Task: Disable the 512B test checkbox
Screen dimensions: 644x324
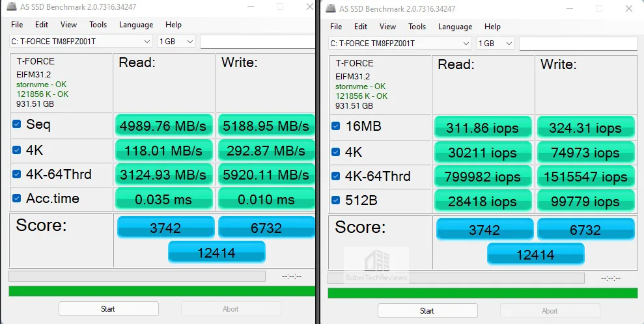Action: coord(335,200)
